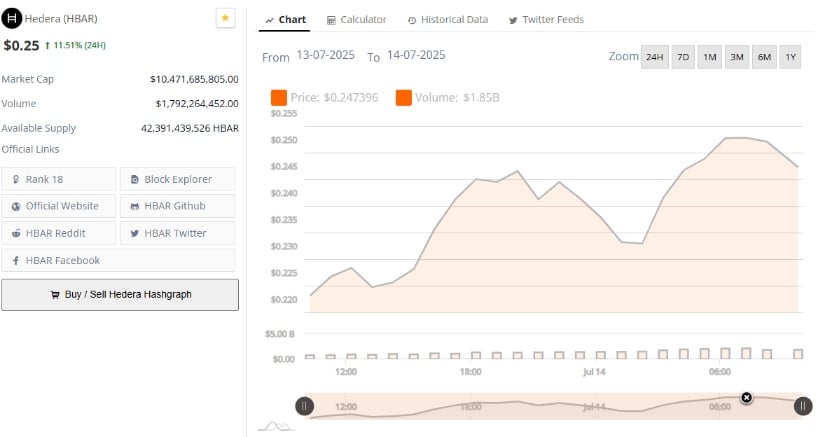
Task: Open the Twitter Feeds tab
Action: tap(546, 20)
